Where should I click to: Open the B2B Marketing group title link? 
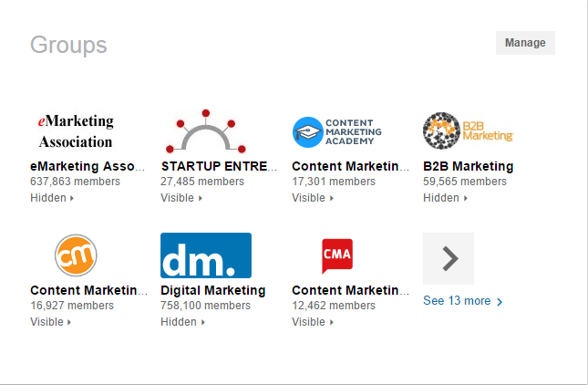point(468,167)
